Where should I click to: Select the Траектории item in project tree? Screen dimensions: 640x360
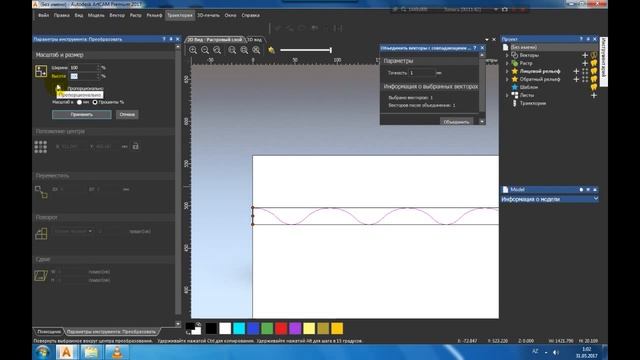coord(533,103)
